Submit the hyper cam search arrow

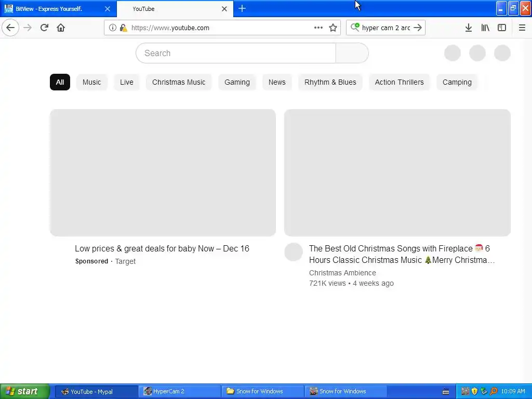(418, 28)
